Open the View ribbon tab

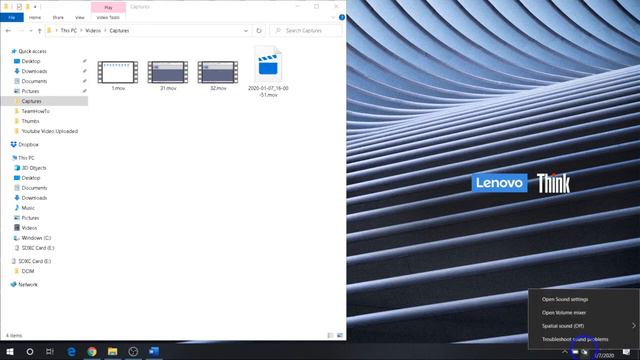80,18
